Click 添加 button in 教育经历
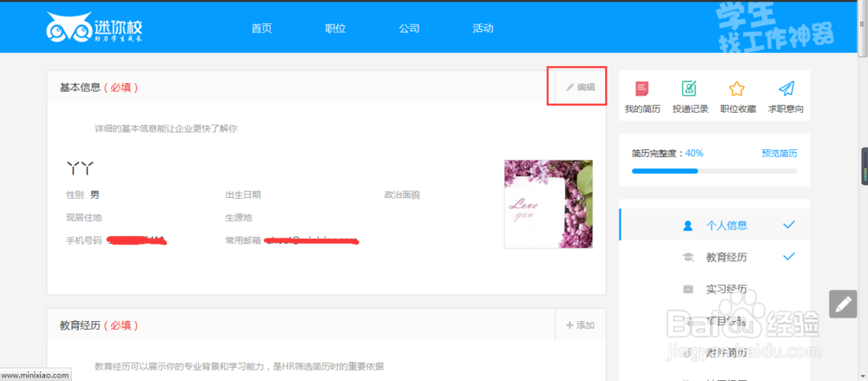Image resolution: width=868 pixels, height=381 pixels. pos(580,325)
